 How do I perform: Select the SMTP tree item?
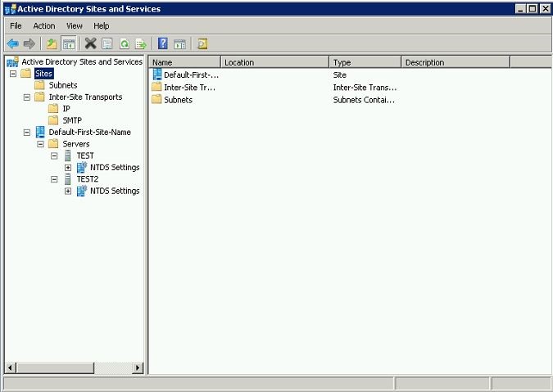click(x=72, y=120)
